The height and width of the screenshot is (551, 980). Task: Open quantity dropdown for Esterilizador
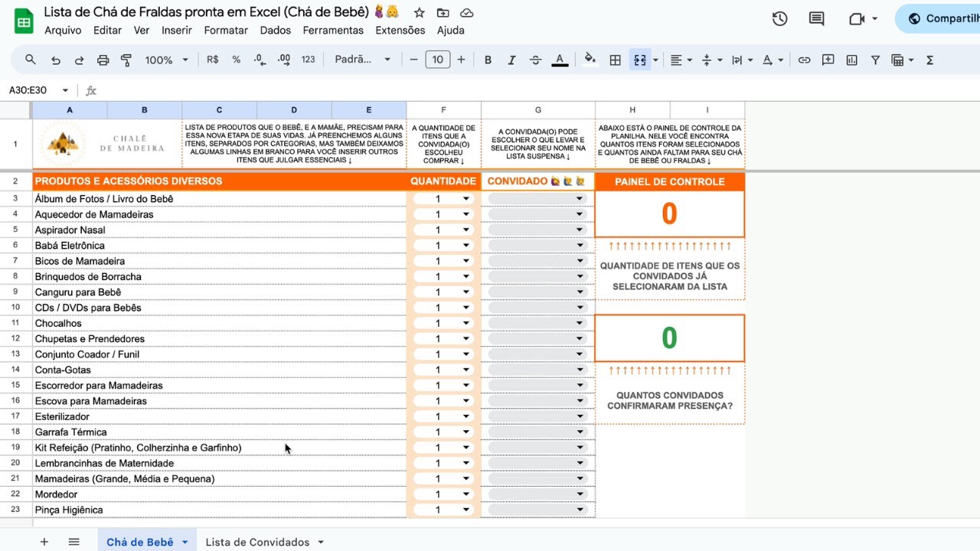[465, 417]
